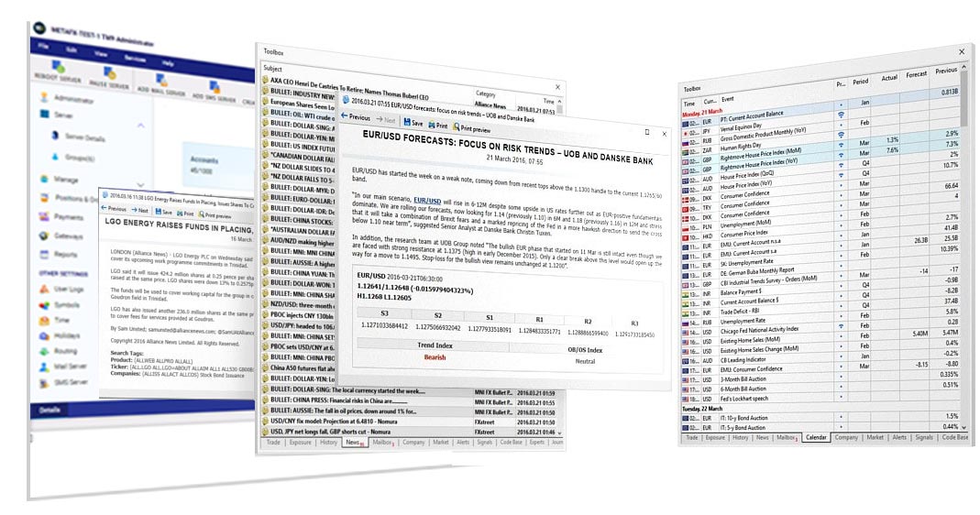
Task: Sort the calendar by the Previous column
Action: 946,71
